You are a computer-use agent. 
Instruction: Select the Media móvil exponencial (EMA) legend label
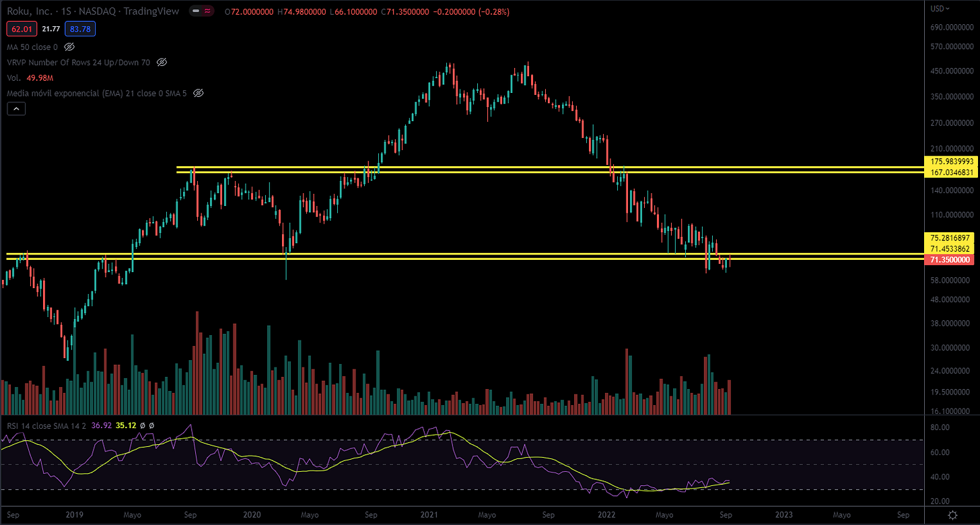97,93
